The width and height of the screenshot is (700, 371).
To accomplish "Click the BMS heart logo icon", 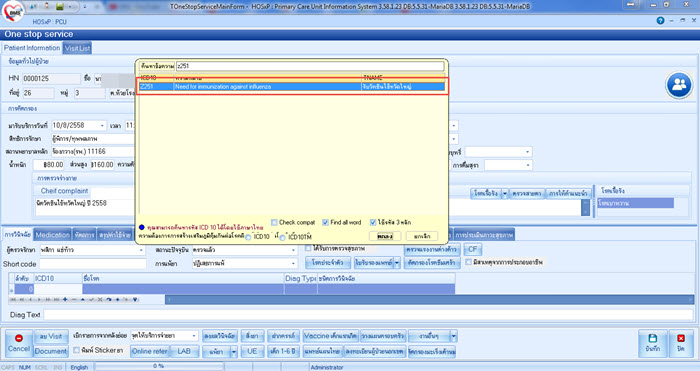I will pyautogui.click(x=12, y=13).
